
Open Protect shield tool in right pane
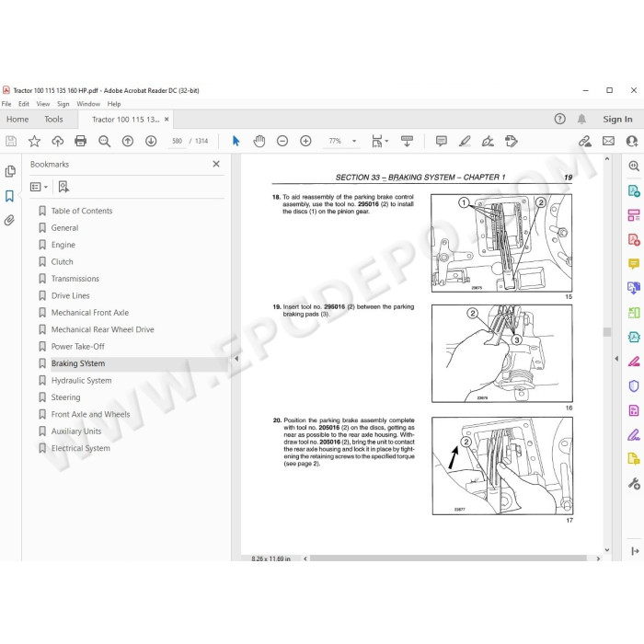pyautogui.click(x=633, y=385)
